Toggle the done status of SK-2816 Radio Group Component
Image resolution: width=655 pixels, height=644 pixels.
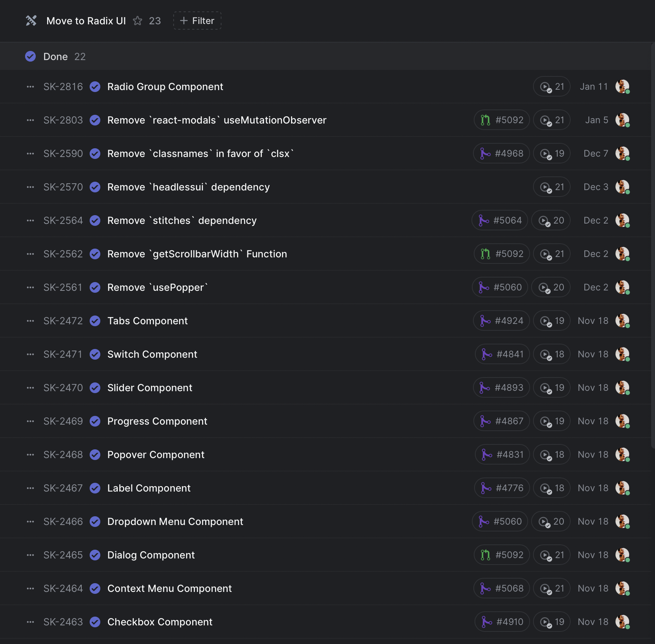tap(95, 87)
